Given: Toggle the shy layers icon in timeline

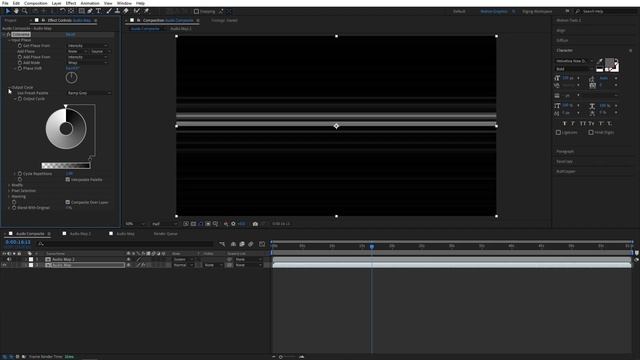Looking at the screenshot, I should (233, 244).
